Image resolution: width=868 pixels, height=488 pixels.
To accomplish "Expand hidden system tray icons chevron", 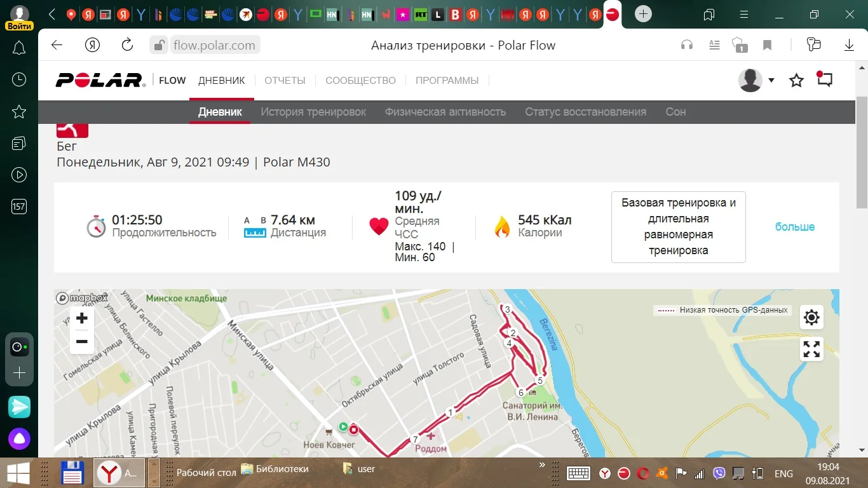I will pos(542,466).
